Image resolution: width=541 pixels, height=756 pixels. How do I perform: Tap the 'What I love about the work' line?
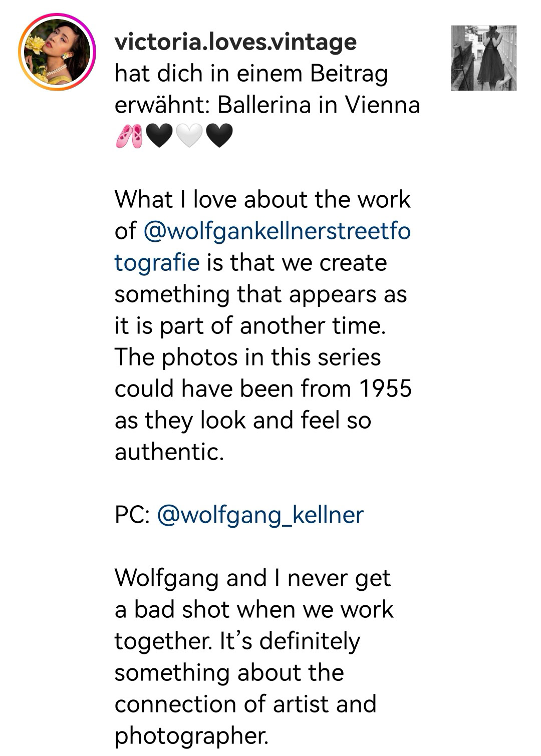262,200
